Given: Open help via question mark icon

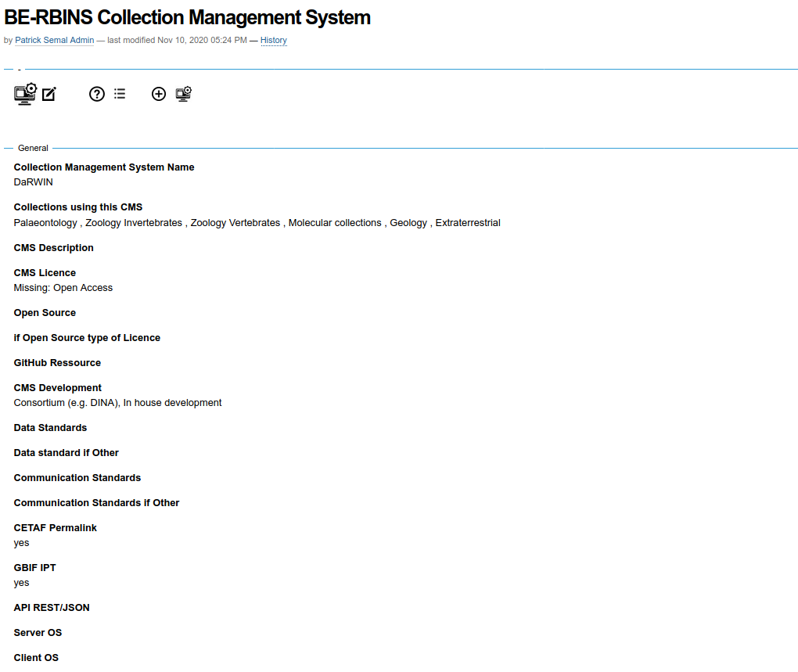Looking at the screenshot, I should point(97,94).
